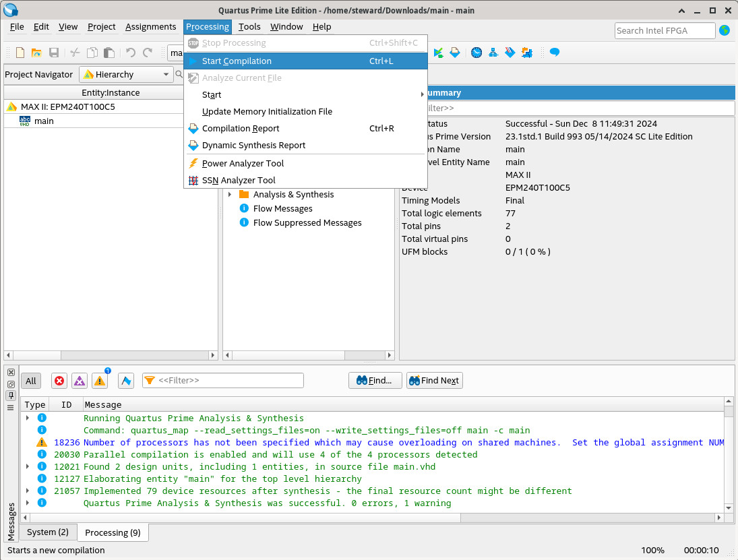Click the hierarchy network toolbar icon
The height and width of the screenshot is (560, 738).
[x=493, y=53]
